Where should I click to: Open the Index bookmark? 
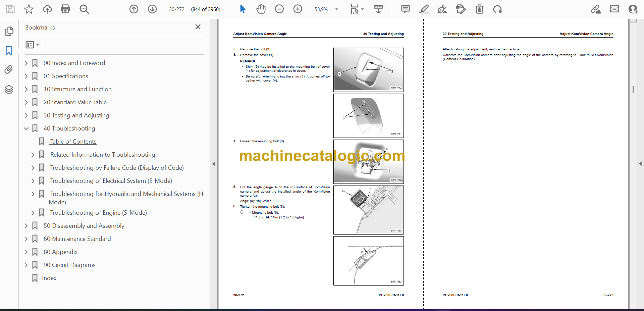49,278
